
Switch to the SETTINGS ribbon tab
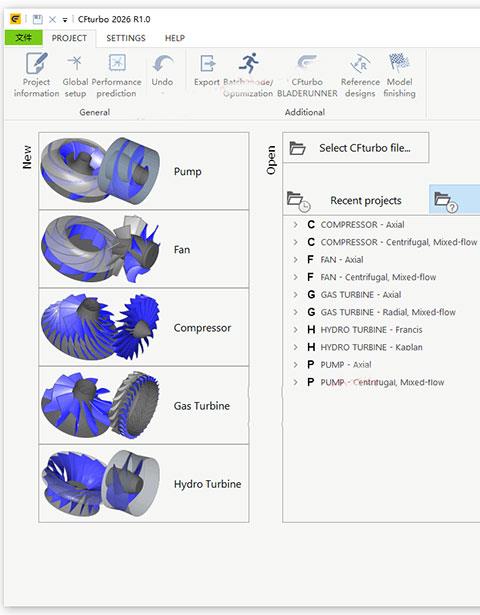pos(126,38)
